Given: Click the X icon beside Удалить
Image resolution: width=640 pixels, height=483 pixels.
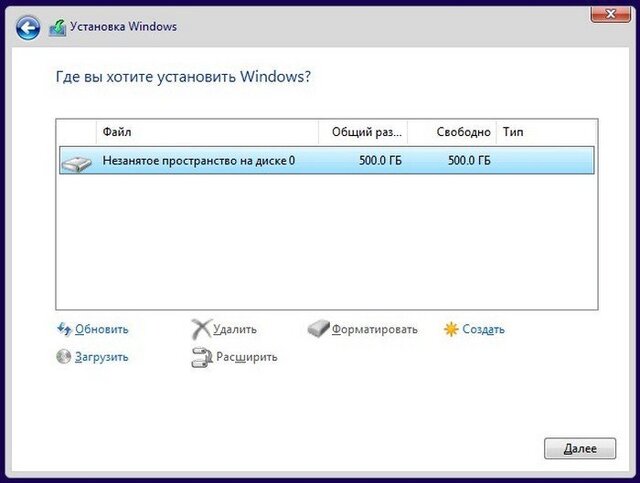Looking at the screenshot, I should tap(201, 329).
